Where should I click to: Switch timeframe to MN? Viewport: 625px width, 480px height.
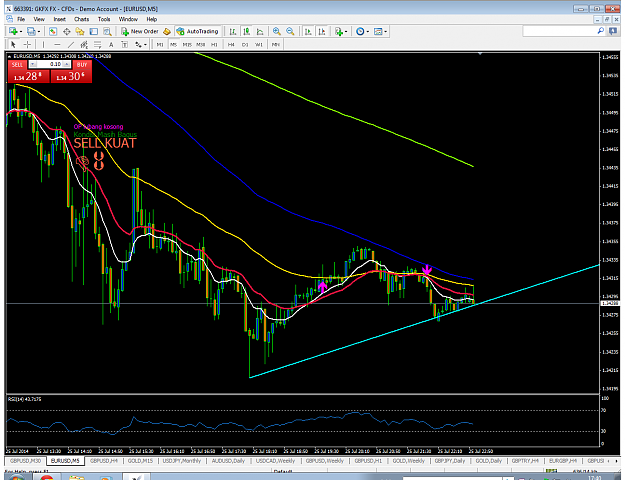click(275, 45)
